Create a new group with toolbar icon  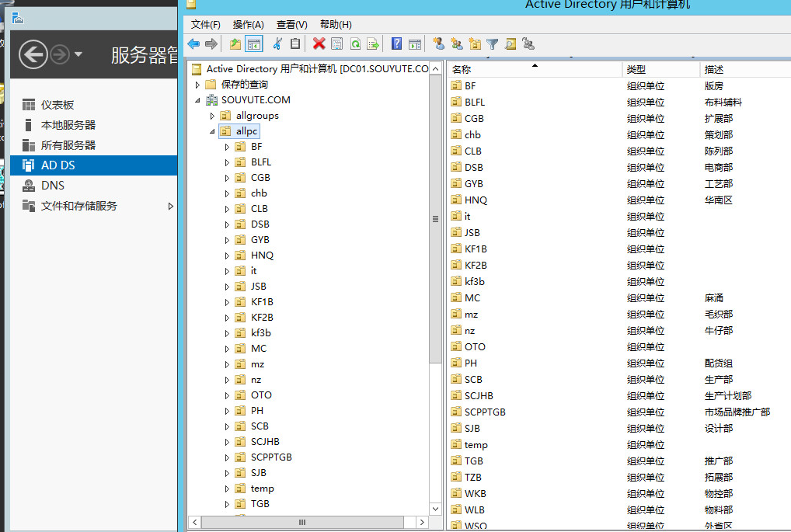pyautogui.click(x=457, y=43)
